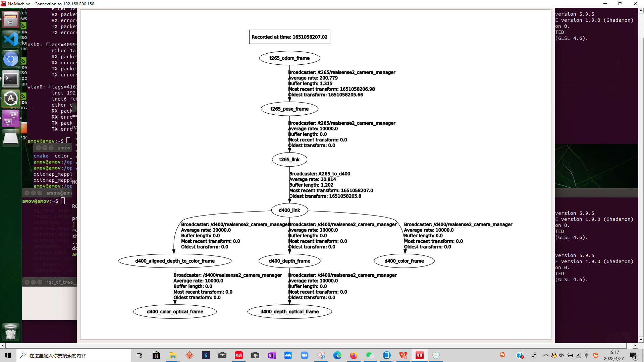This screenshot has height=362, width=644.
Task: Open taskbar clock and date
Action: (614, 355)
